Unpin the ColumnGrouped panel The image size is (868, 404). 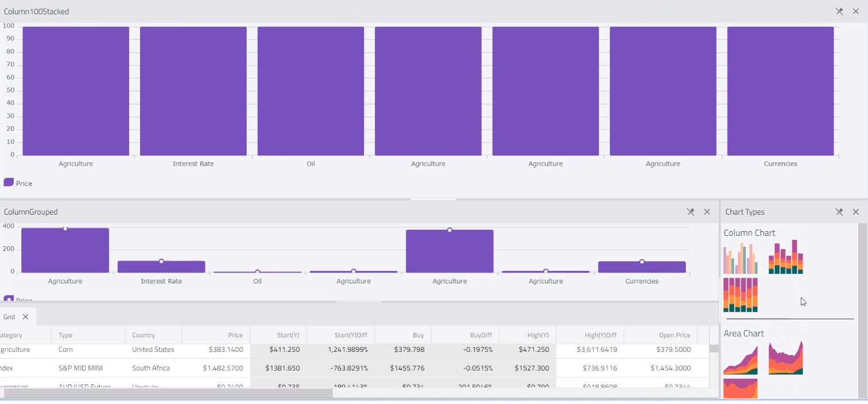click(x=690, y=212)
